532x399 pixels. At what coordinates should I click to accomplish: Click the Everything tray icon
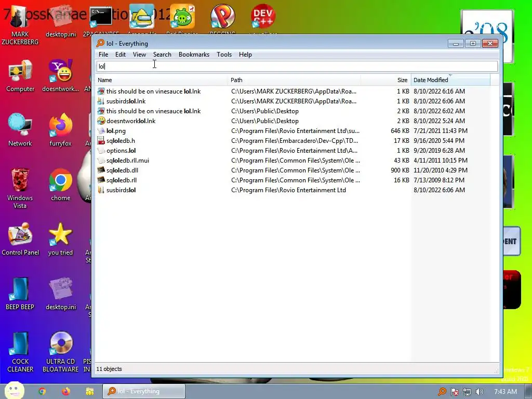point(442,392)
